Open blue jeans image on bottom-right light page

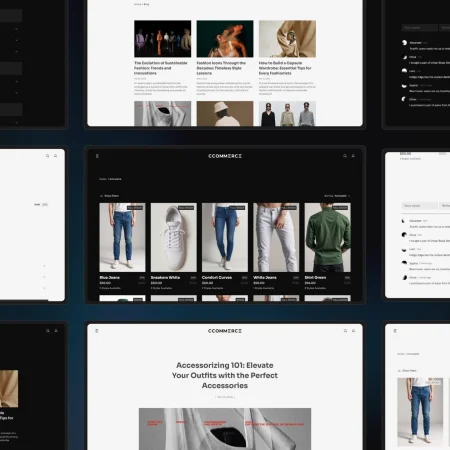click(x=420, y=412)
